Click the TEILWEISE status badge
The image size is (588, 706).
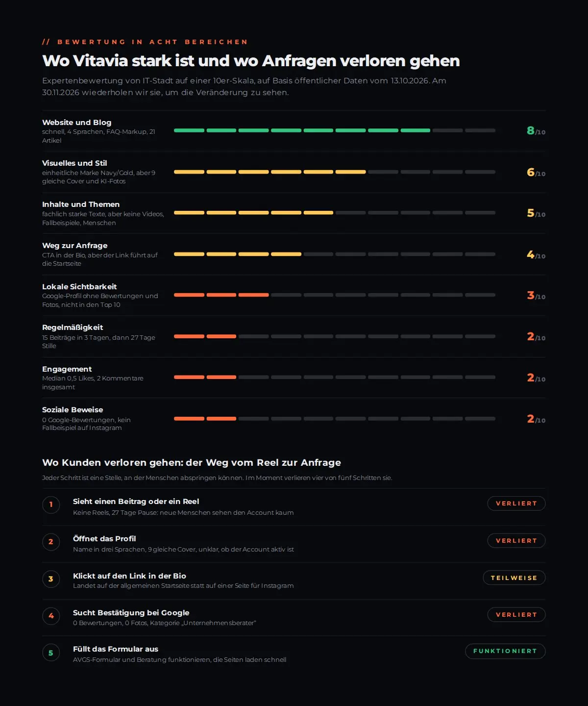[x=514, y=578]
